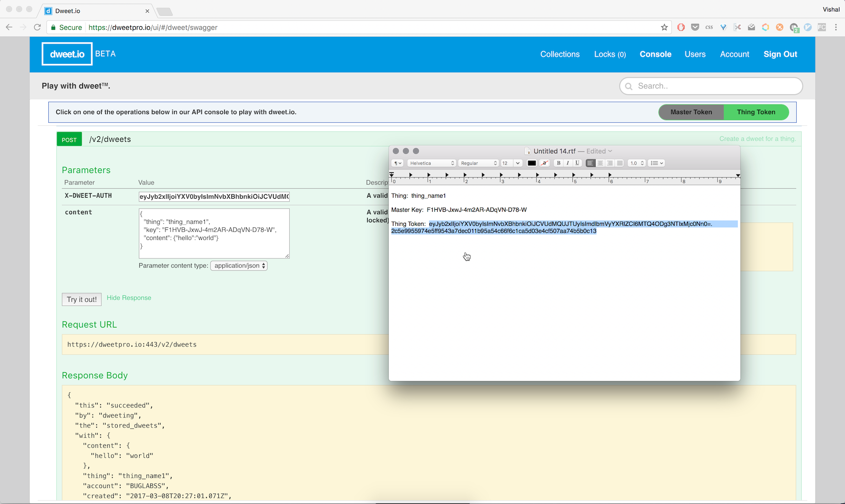Click the envelope checkmark extension icon
Viewport: 845px width, 504px height.
point(751,27)
